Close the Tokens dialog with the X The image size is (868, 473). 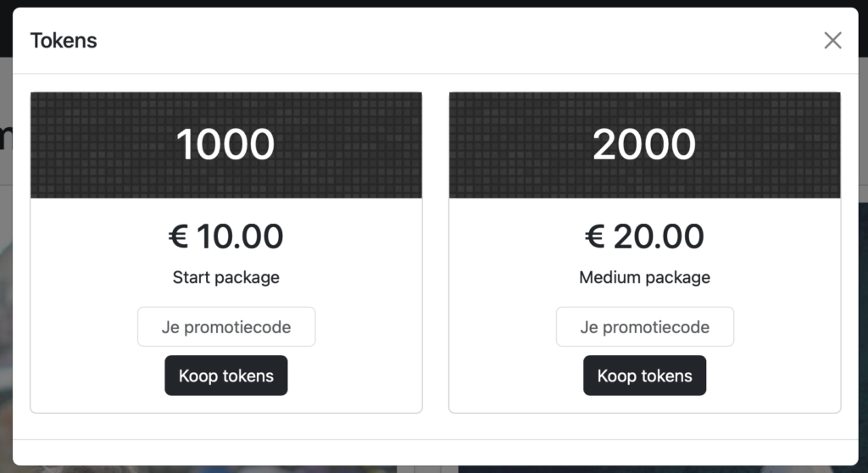[x=832, y=41]
